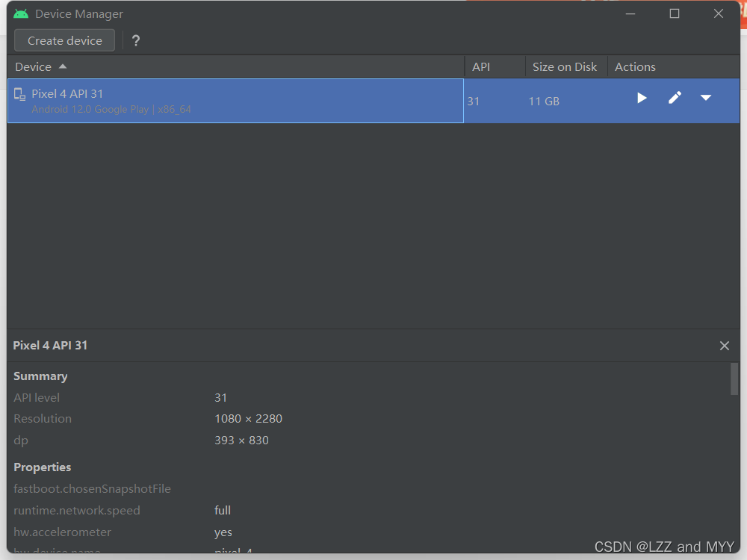
Task: Maximize the Device Manager window
Action: 674,13
